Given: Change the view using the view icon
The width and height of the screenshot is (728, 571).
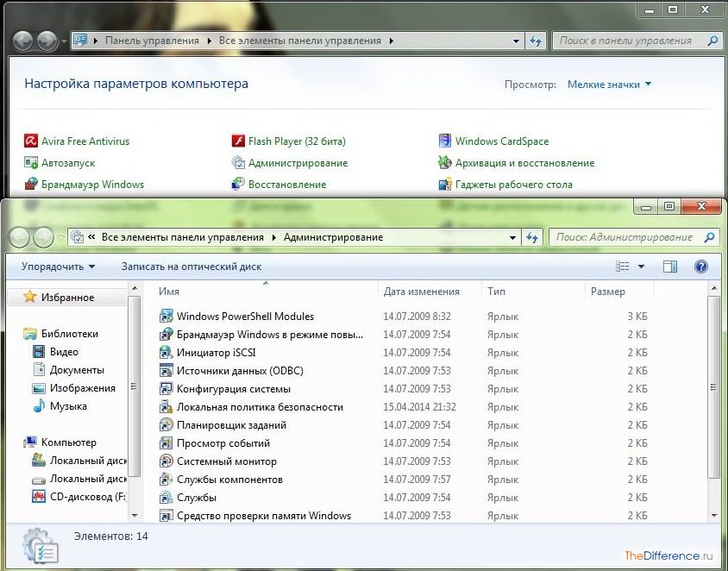Looking at the screenshot, I should (622, 267).
